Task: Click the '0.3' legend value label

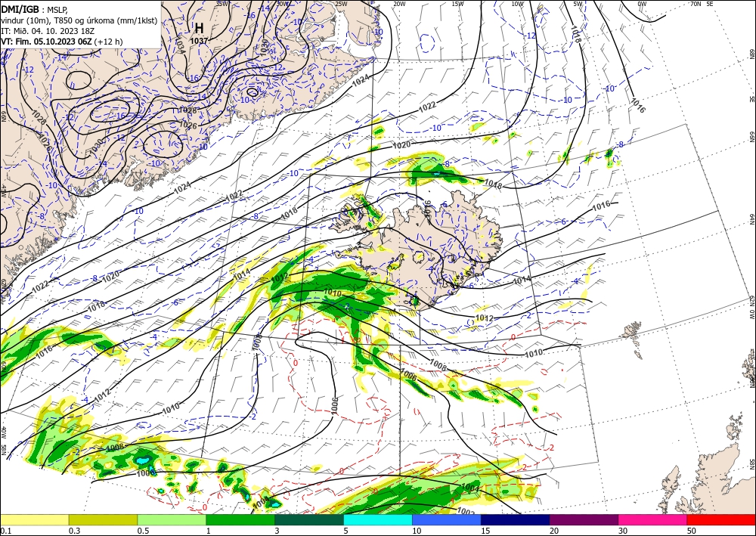Action: click(x=74, y=531)
